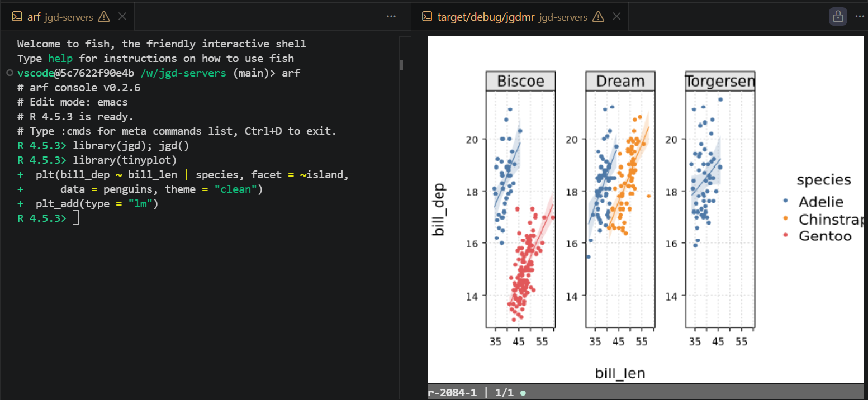The image size is (868, 400).
Task: Open More Actions ellipsis for left editor group
Action: click(391, 17)
